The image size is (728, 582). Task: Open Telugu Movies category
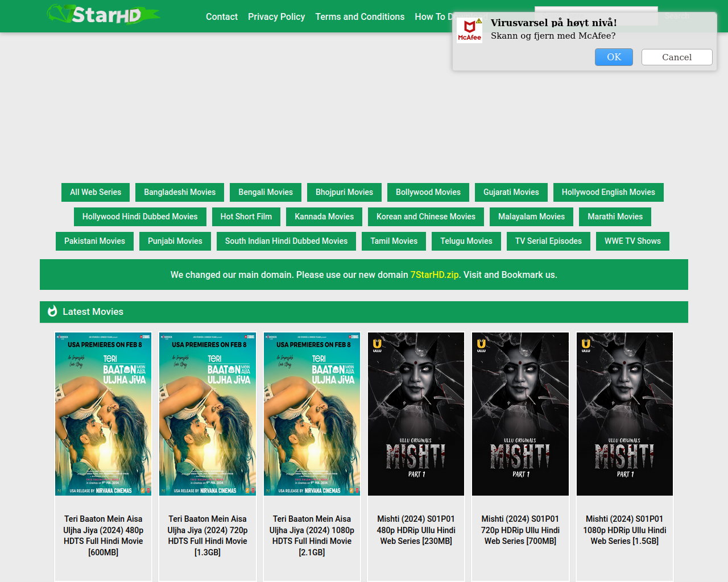tap(466, 241)
